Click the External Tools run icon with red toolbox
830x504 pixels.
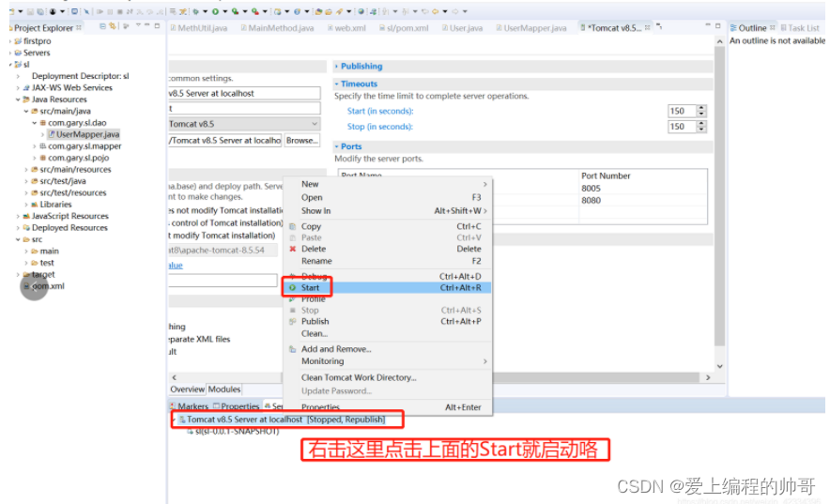(255, 11)
